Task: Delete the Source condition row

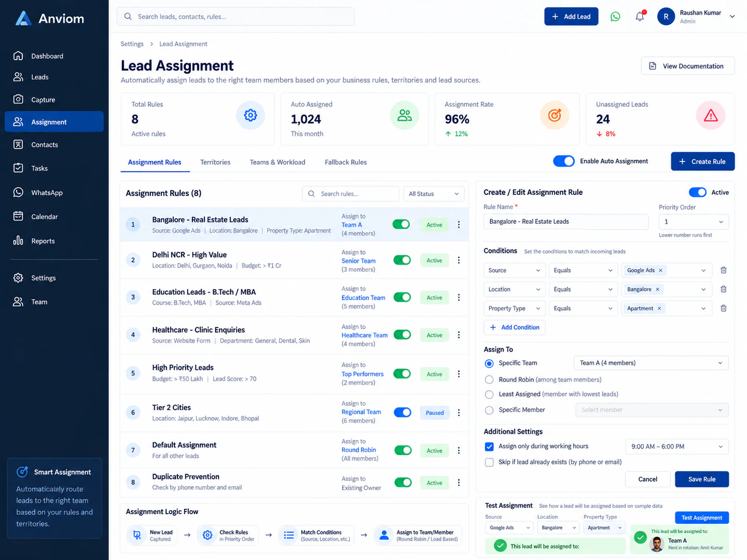Action: point(723,270)
